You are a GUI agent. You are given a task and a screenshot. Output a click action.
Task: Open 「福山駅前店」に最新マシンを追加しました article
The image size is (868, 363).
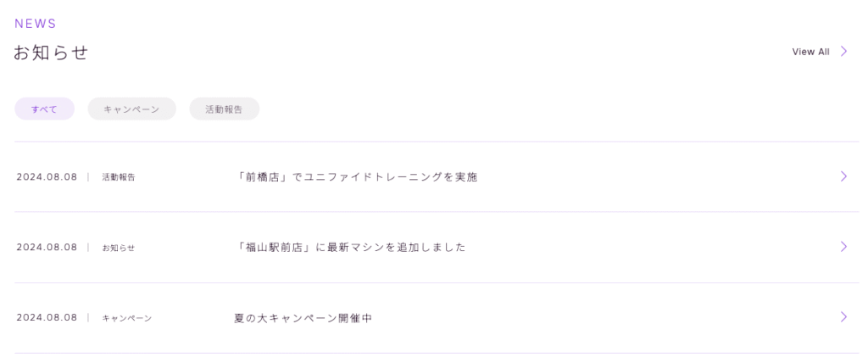click(352, 248)
